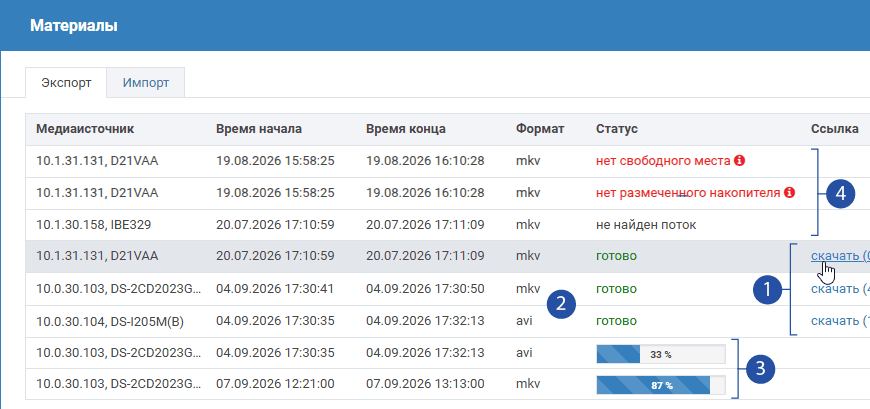
Task: Click the 33 % export progress bar
Action: (661, 354)
